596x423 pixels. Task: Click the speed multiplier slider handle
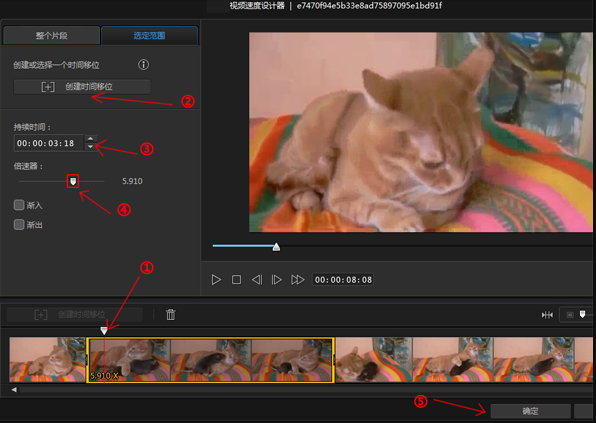pyautogui.click(x=73, y=181)
